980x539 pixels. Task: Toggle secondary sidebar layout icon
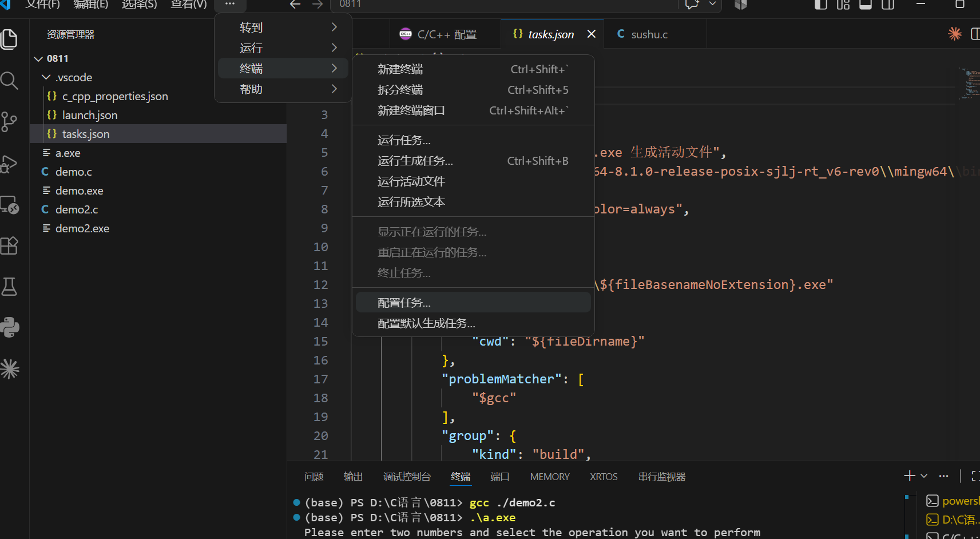[888, 5]
